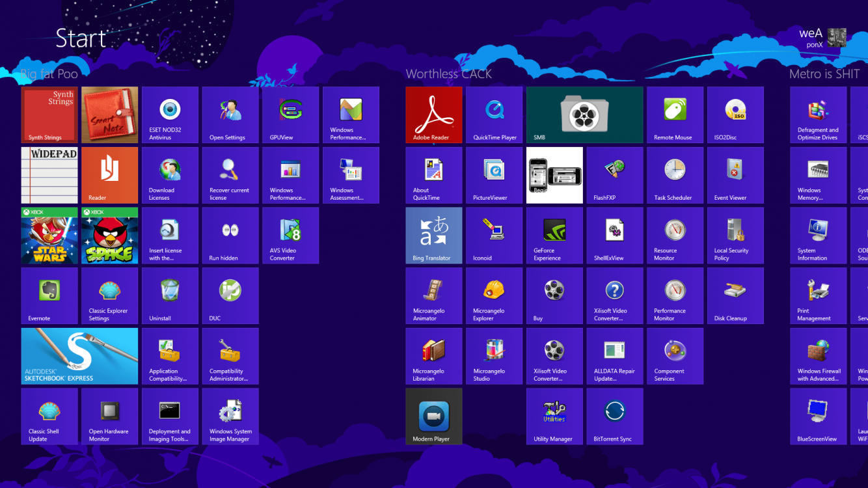The height and width of the screenshot is (488, 868).
Task: Launch the WIDEPAD notepad tile
Action: 49,175
